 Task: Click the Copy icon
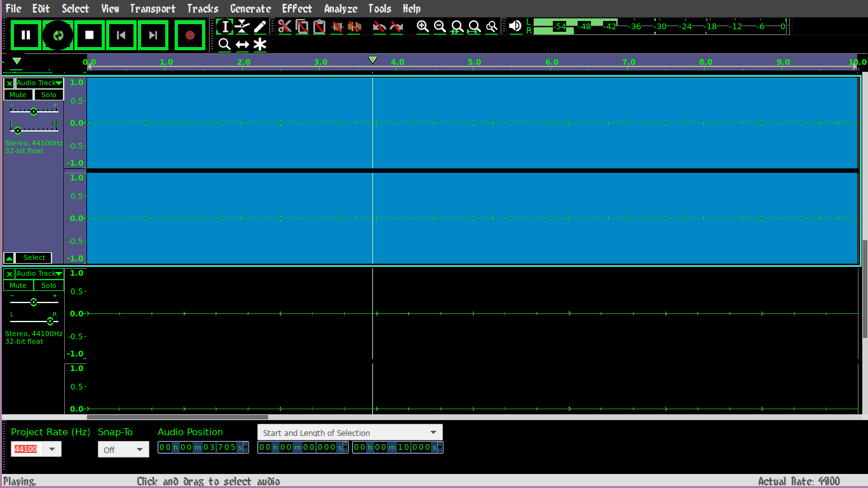click(302, 27)
